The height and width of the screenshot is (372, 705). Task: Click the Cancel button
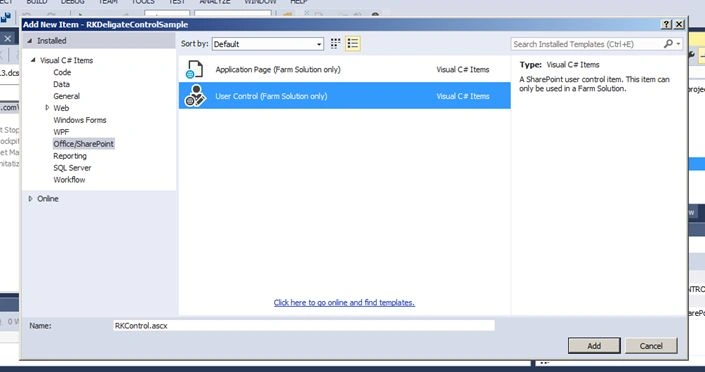(651, 345)
